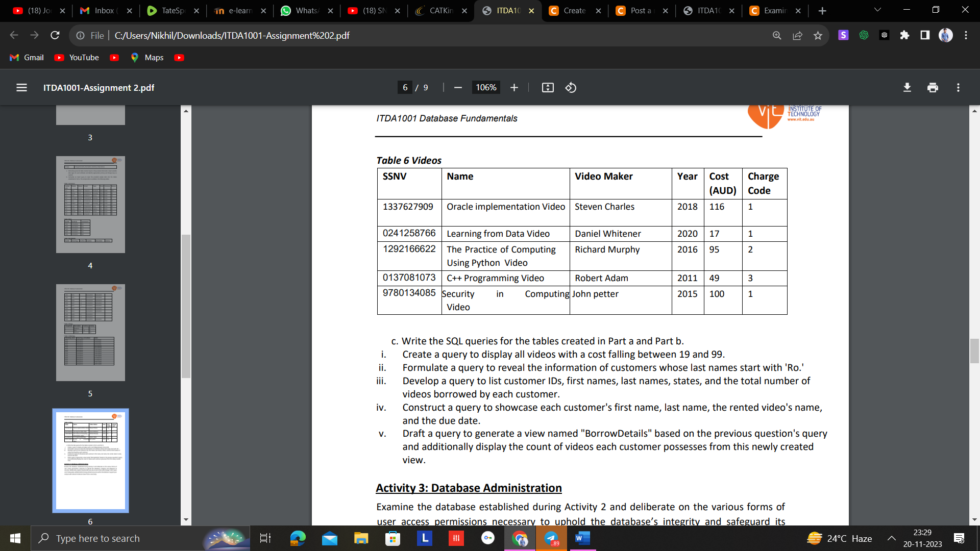Rotate the PDF view counterclockwise
Screen dimensions: 980x551
[x=571, y=87]
